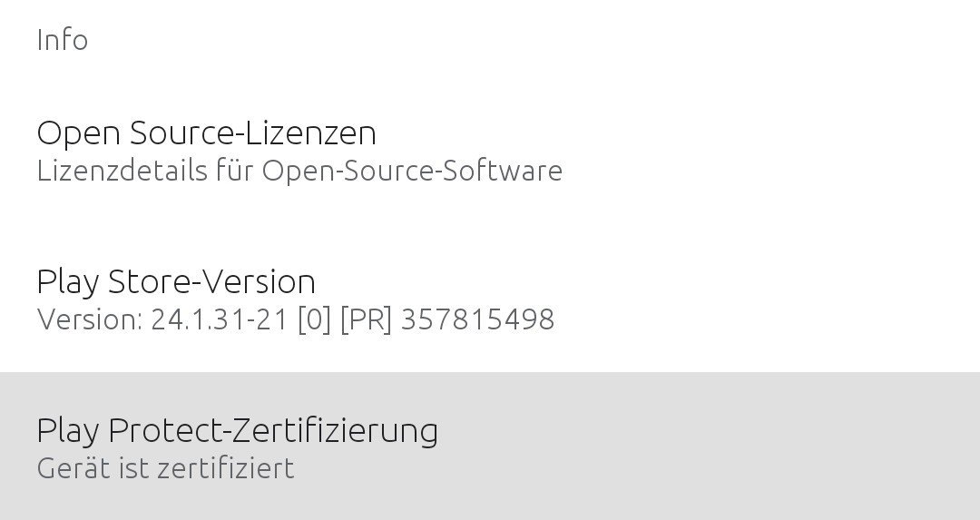Click 'Open-Source-Software' in license subtitle
Viewport: 980px width, 520px height.
point(412,171)
